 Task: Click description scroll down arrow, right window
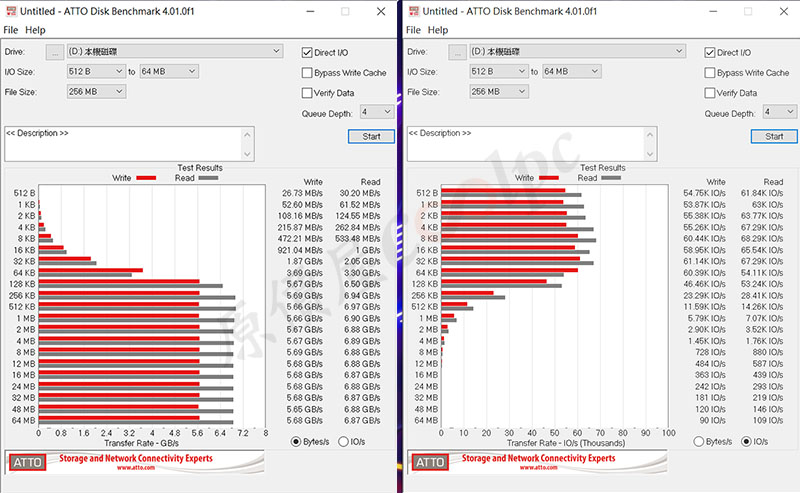[x=650, y=154]
